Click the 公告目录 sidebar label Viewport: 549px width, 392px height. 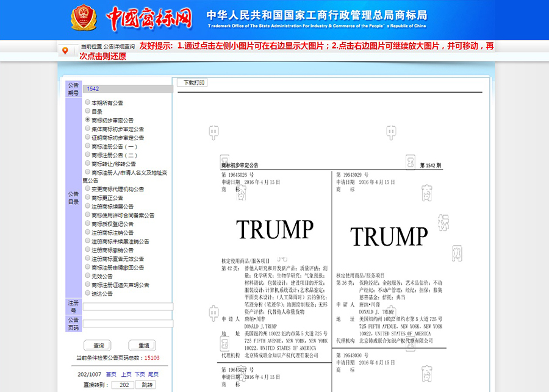pos(74,198)
